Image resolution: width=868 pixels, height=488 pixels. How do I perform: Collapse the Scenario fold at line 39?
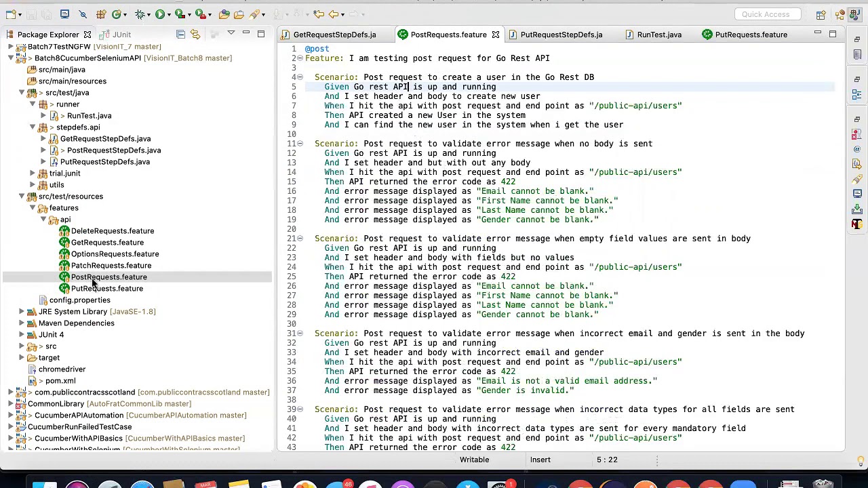click(300, 409)
